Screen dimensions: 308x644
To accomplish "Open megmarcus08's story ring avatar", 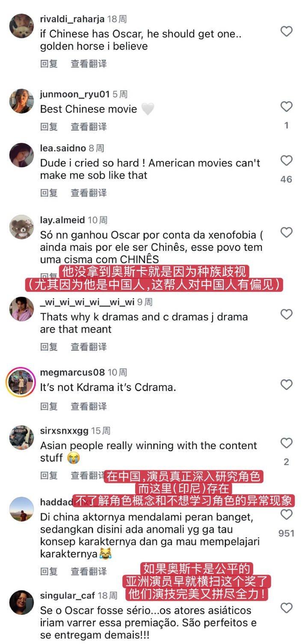I will tap(21, 382).
